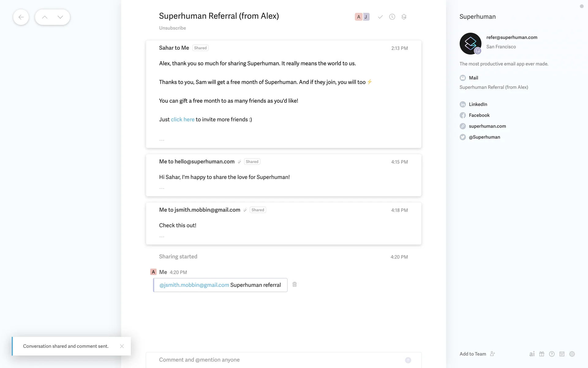Screen dimensions: 588x368
Task: Go back using the left arrow button
Action: [21, 17]
